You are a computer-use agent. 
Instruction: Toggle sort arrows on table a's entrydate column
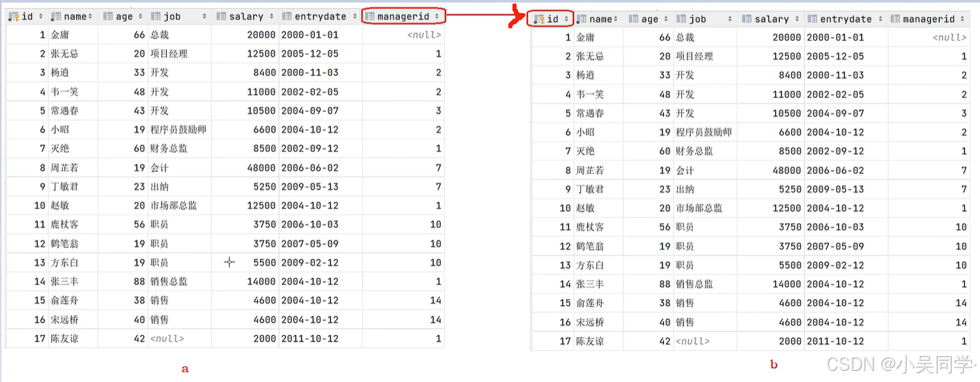[354, 17]
